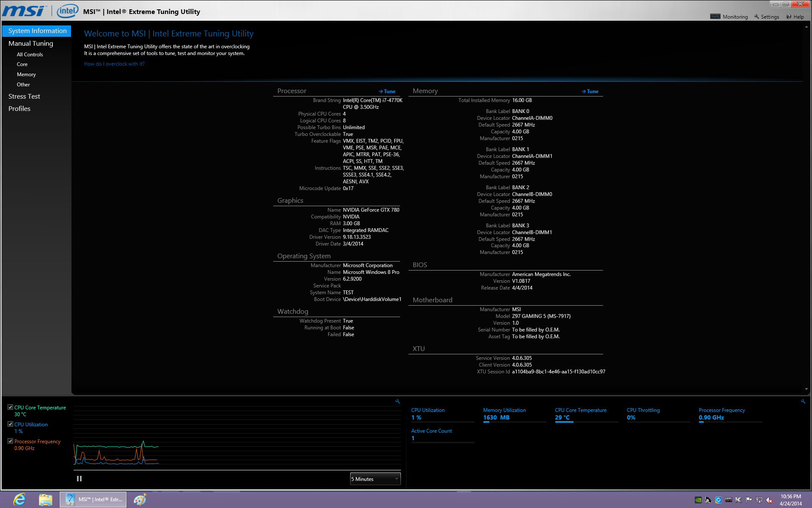Open Paint from the taskbar

point(140,500)
